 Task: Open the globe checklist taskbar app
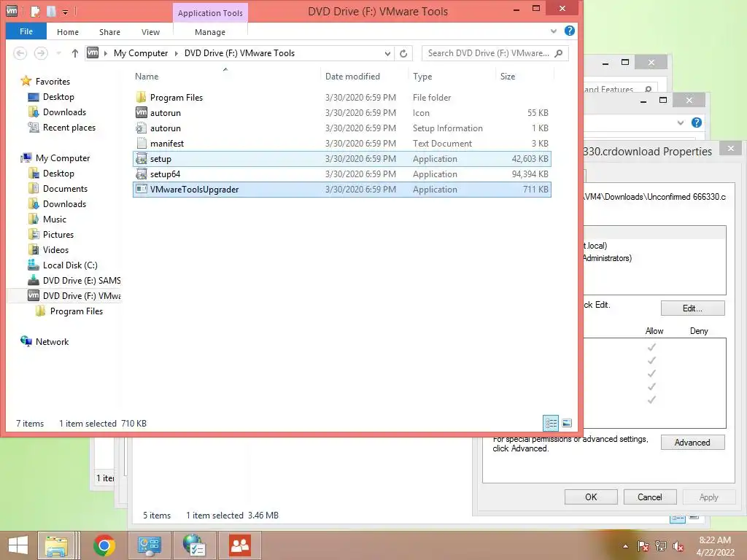click(194, 545)
